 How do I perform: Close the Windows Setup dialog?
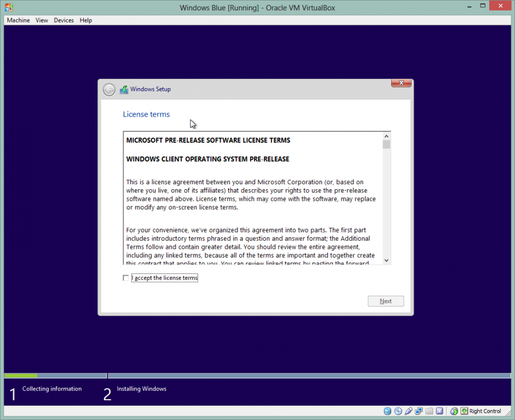point(401,83)
